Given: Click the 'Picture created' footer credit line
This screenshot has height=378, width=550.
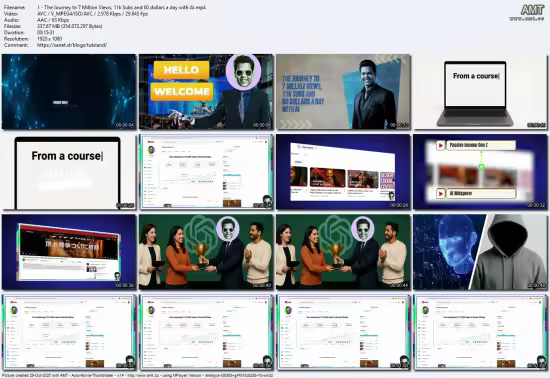Looking at the screenshot, I should pyautogui.click(x=137, y=375).
